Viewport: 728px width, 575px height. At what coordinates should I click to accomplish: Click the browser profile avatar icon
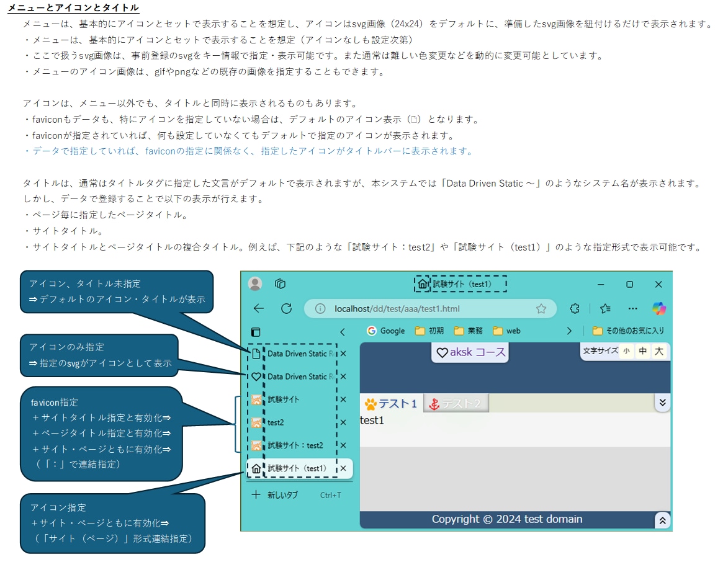(x=255, y=283)
